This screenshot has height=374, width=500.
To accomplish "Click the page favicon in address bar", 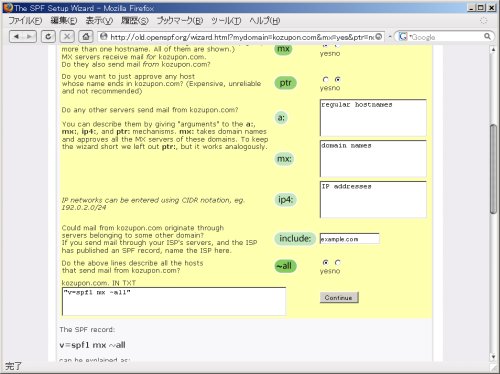I will pyautogui.click(x=104, y=36).
